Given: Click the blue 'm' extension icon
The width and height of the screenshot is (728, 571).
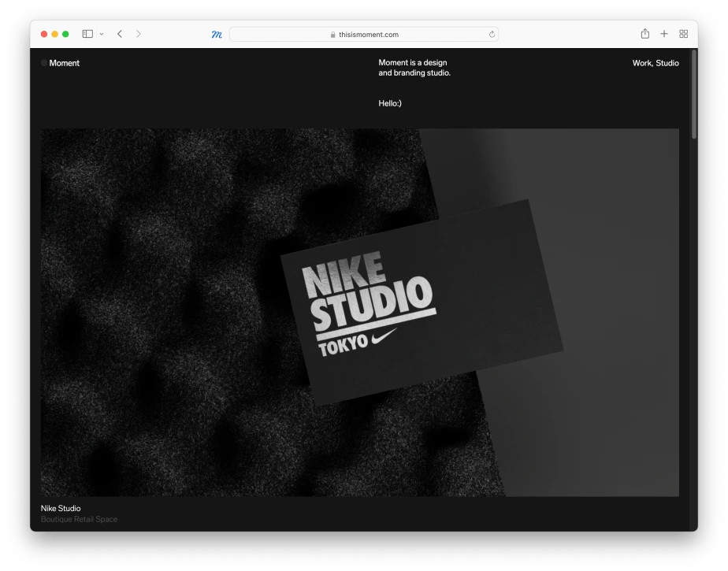Looking at the screenshot, I should pos(217,35).
